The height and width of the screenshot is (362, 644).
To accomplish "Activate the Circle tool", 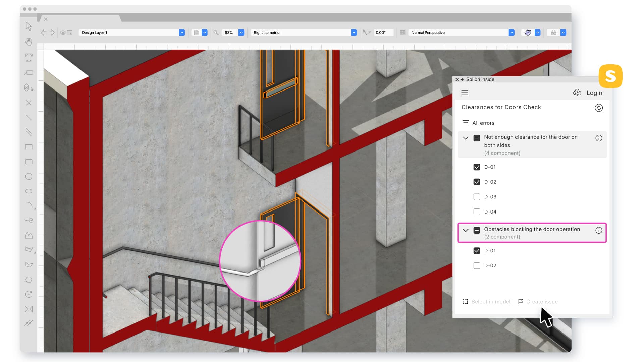I will 29,176.
